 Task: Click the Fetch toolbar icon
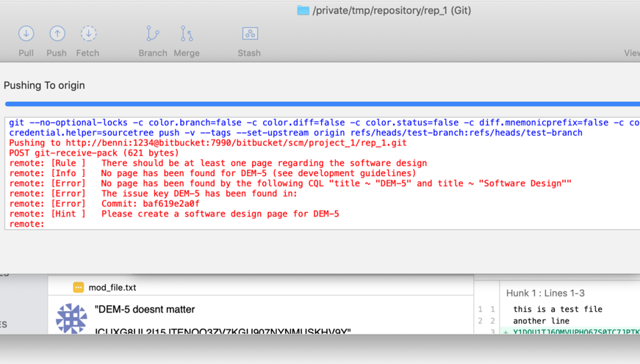[88, 34]
